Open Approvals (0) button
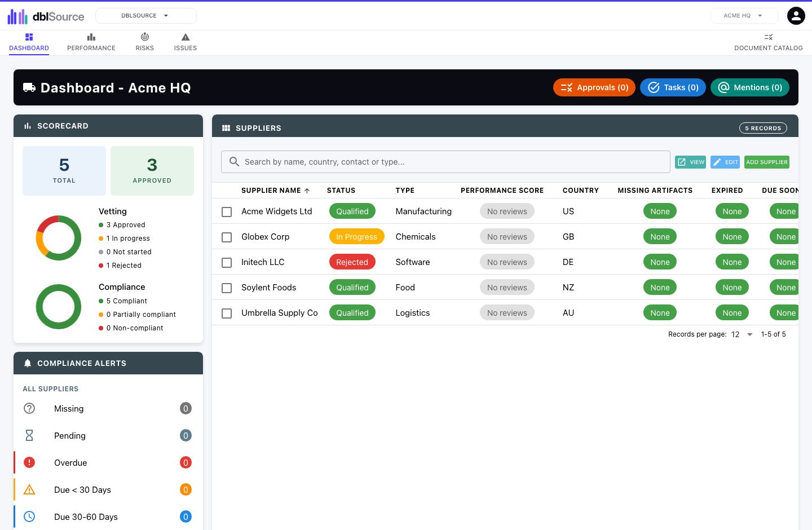 pyautogui.click(x=594, y=87)
